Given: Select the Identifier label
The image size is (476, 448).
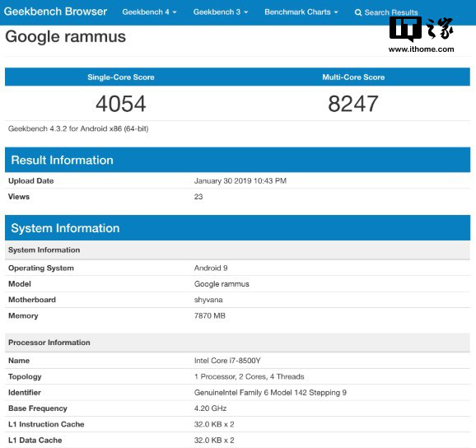Looking at the screenshot, I should click(24, 393).
